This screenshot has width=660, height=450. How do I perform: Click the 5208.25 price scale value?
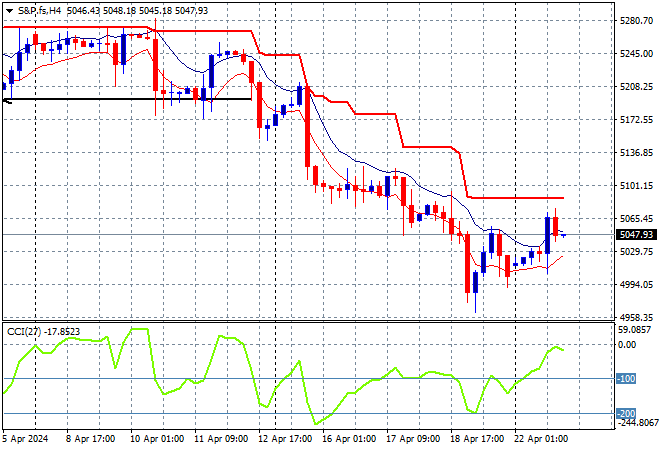click(636, 87)
